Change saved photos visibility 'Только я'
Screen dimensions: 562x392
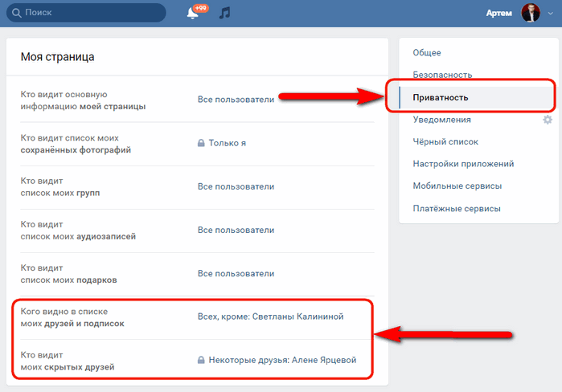[x=228, y=143]
